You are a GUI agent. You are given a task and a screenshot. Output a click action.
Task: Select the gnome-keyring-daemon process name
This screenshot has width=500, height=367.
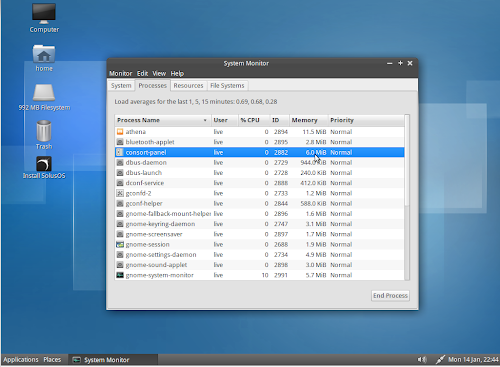160,224
